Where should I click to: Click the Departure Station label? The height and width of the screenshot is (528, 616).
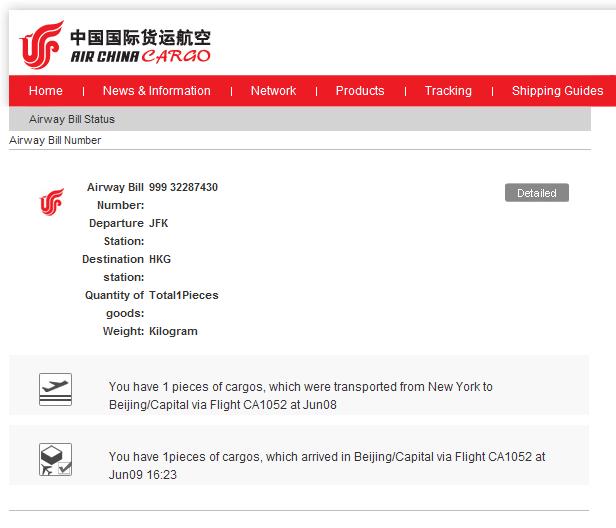tap(117, 232)
